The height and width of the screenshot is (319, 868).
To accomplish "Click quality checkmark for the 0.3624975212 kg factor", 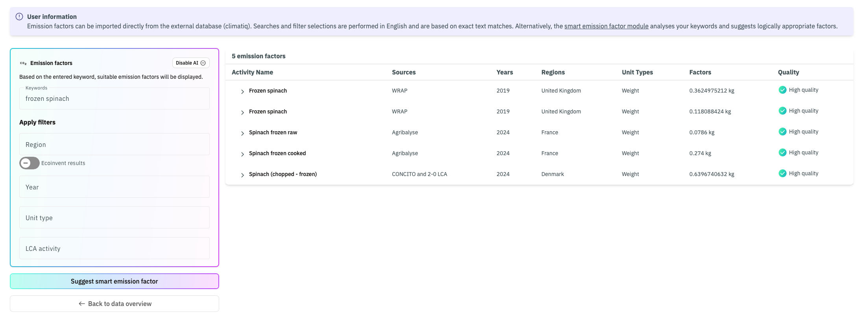I will click(782, 90).
